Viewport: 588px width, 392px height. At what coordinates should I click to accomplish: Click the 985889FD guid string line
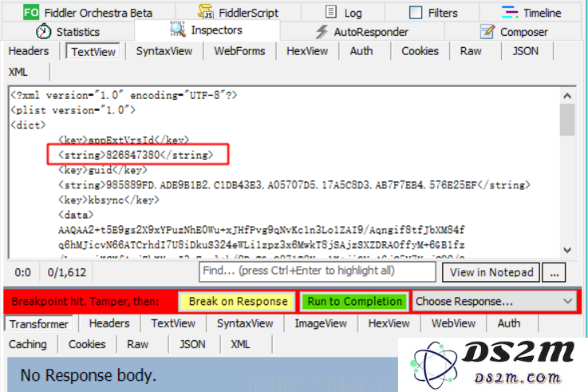294,185
